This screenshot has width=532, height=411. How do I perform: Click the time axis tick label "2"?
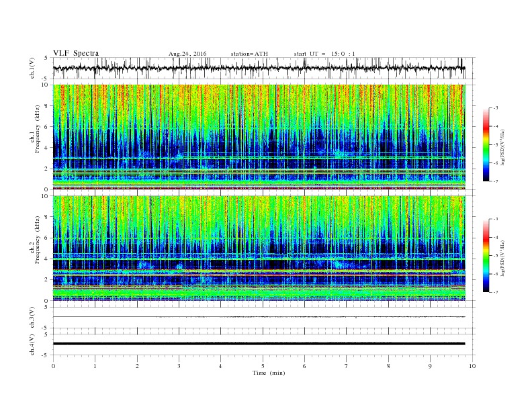[137, 366]
